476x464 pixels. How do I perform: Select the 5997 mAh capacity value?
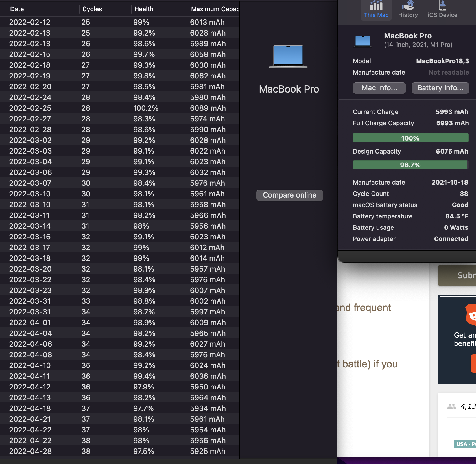(208, 312)
